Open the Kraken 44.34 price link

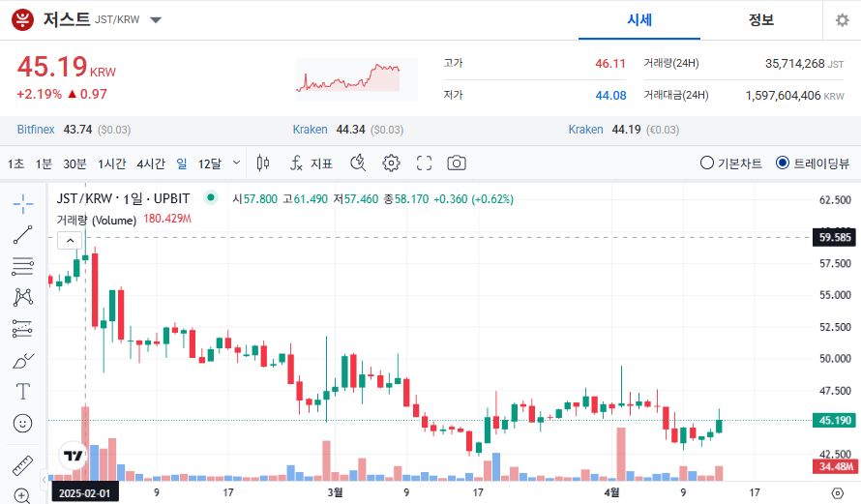click(x=310, y=130)
